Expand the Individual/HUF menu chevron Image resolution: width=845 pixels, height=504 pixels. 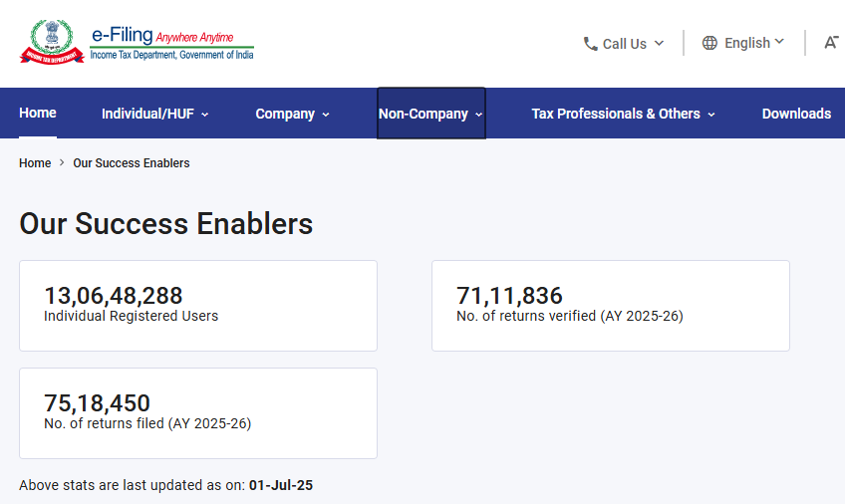[x=205, y=115]
